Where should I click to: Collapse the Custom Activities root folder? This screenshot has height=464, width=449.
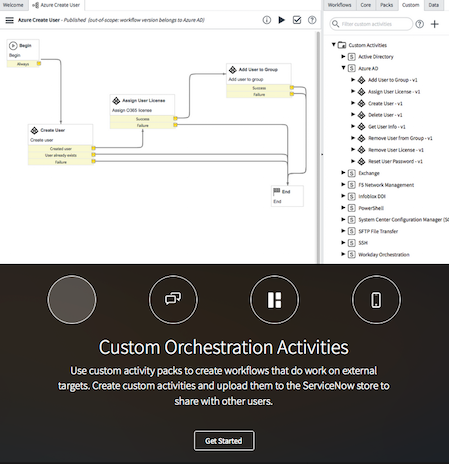click(333, 44)
